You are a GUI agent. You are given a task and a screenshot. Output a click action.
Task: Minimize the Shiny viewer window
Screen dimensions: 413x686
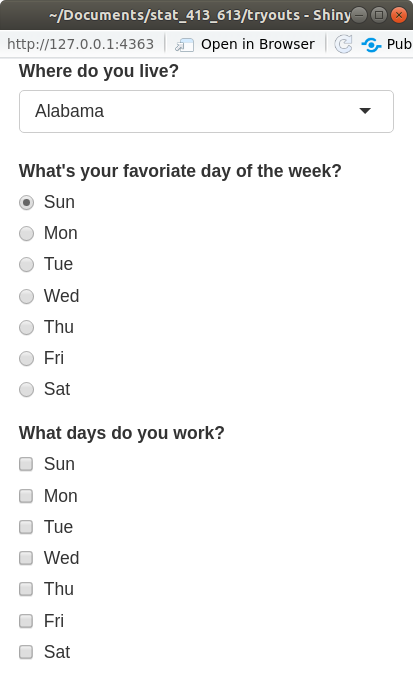[359, 15]
